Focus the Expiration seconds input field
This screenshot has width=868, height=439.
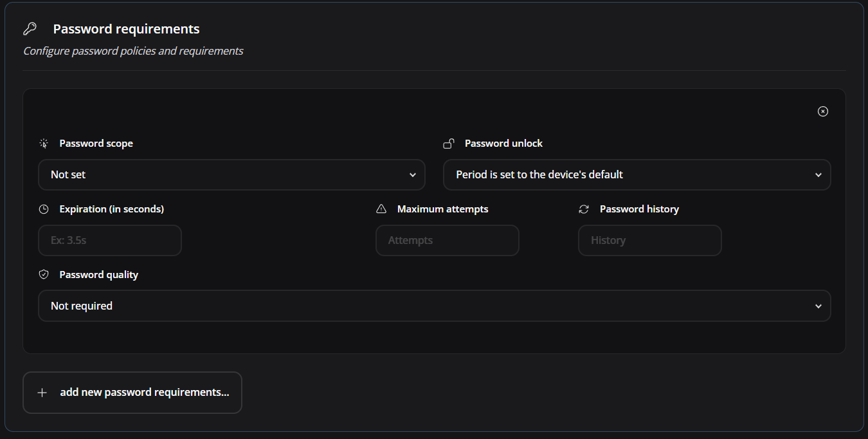[x=110, y=241]
